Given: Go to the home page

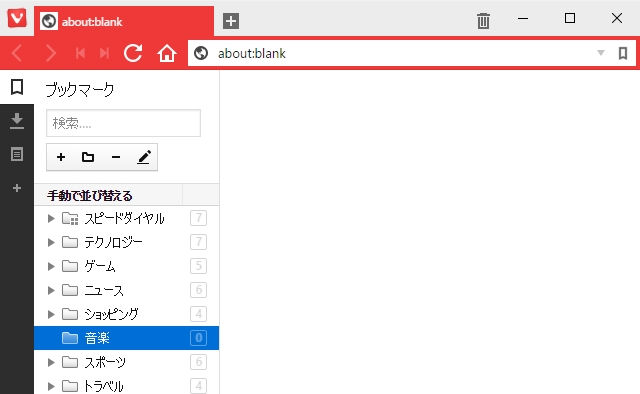Looking at the screenshot, I should click(167, 53).
